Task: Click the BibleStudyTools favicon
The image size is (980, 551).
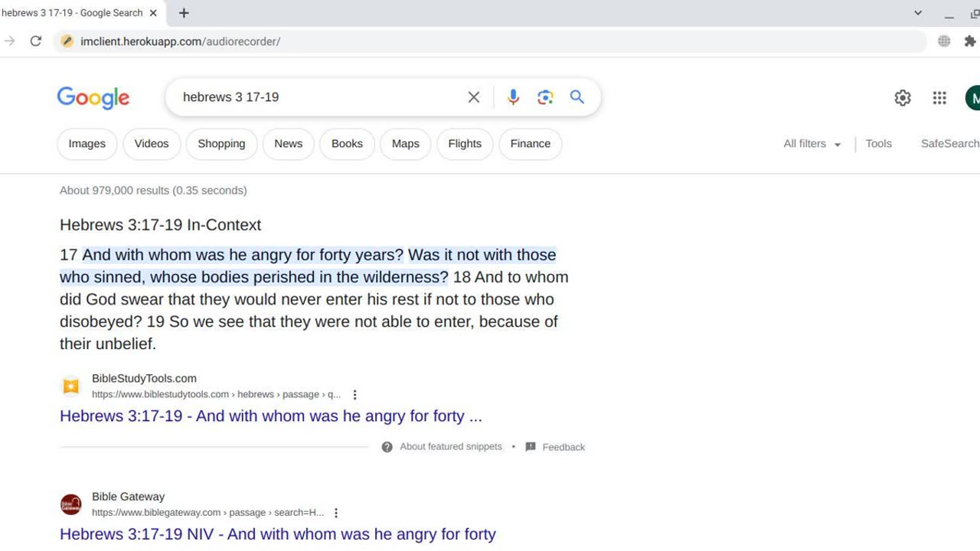Action: 70,386
